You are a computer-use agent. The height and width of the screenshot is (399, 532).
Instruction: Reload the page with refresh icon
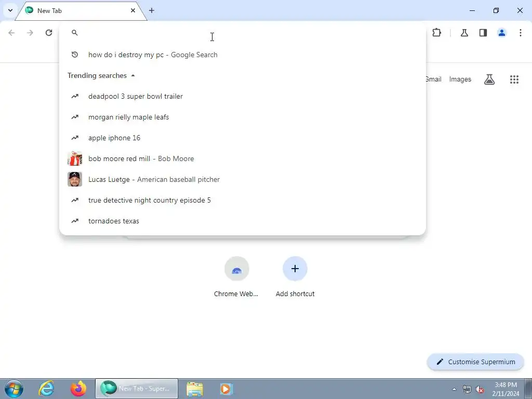point(49,33)
